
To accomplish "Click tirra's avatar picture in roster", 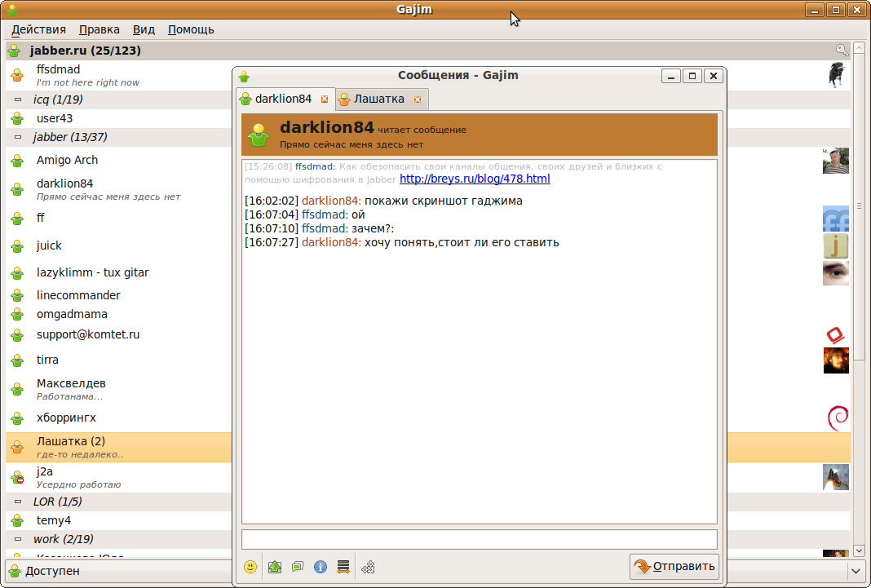I will point(835,360).
